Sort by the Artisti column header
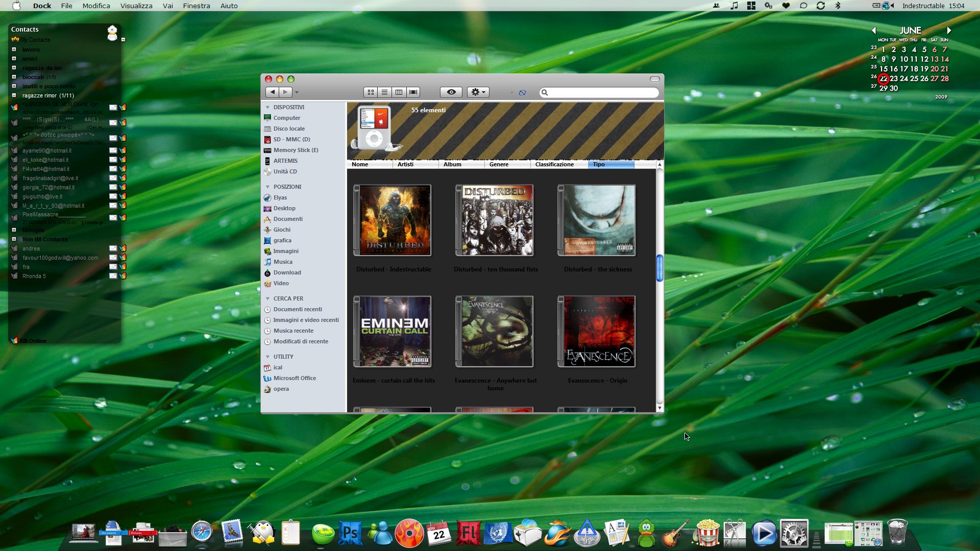This screenshot has height=551, width=980. click(415, 164)
